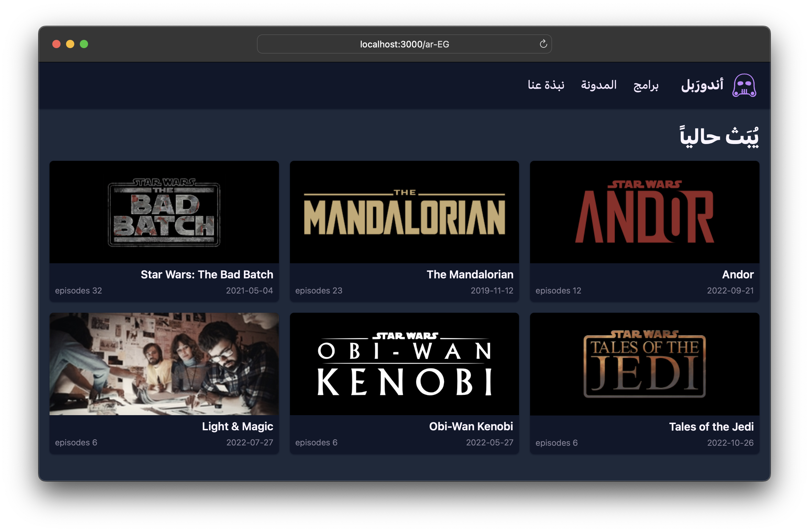Image resolution: width=809 pixels, height=532 pixels.
Task: Click the episodes 12 count text
Action: 558,291
